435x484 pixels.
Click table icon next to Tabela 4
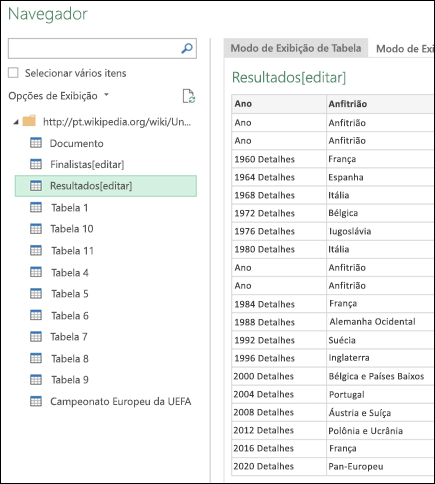tap(36, 272)
